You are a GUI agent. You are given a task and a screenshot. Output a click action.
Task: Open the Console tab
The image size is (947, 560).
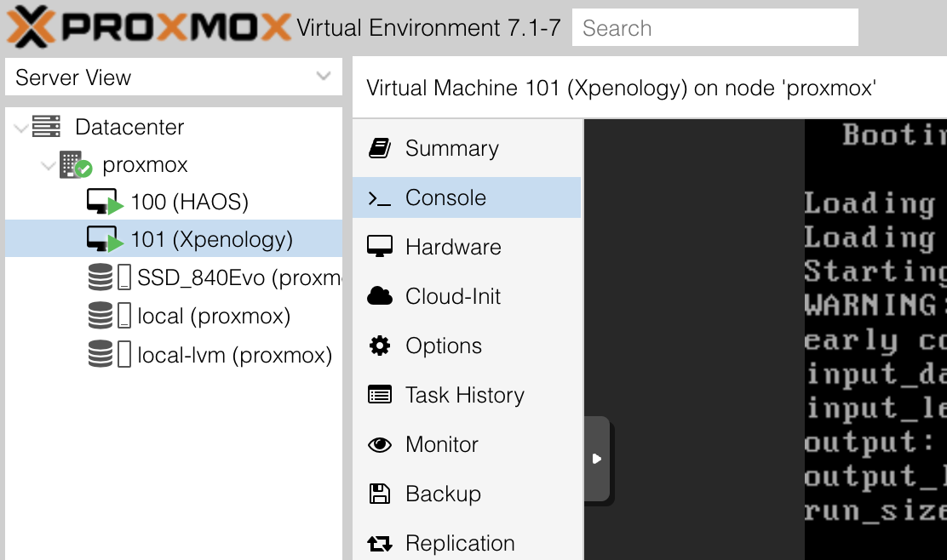pyautogui.click(x=466, y=197)
